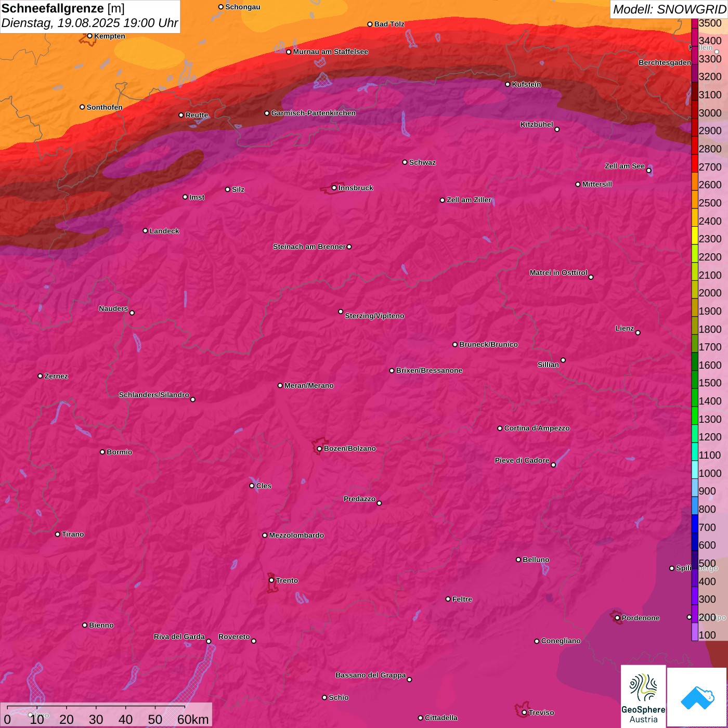Click the Tirano location dot
This screenshot has height=728, width=728.
pos(58,534)
